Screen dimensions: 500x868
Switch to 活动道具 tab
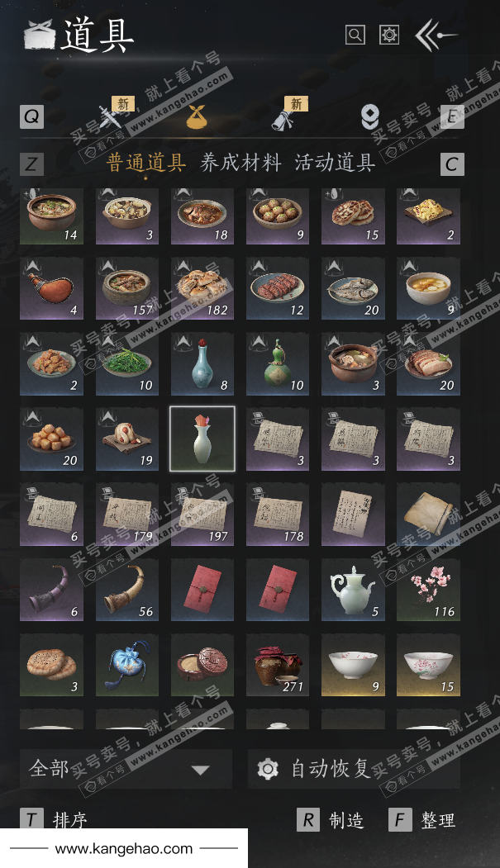click(x=335, y=163)
